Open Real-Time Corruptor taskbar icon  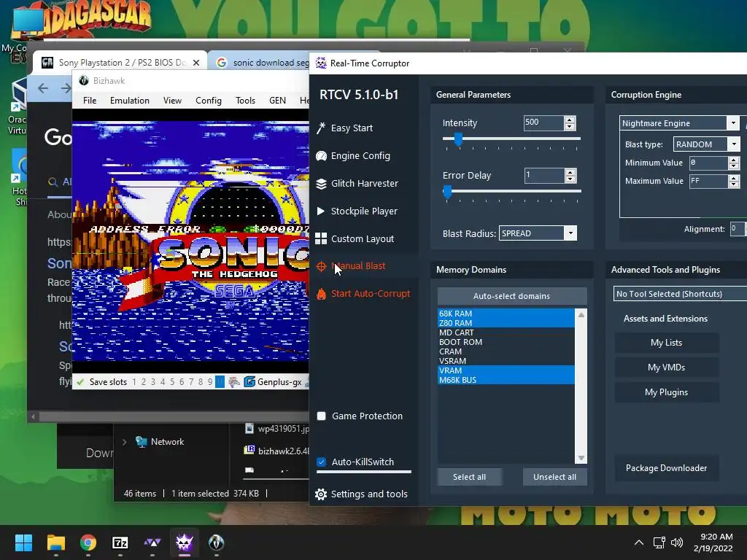[185, 542]
